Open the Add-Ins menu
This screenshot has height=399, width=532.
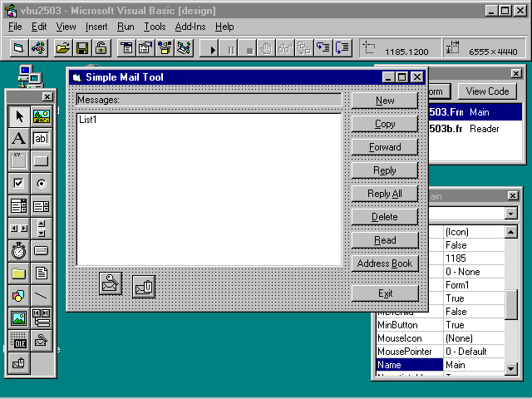point(190,27)
